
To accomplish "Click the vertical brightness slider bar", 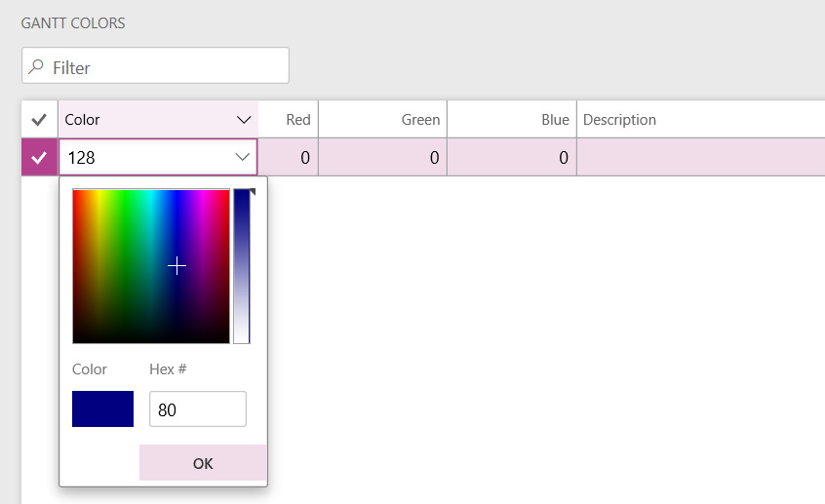I will click(x=242, y=266).
